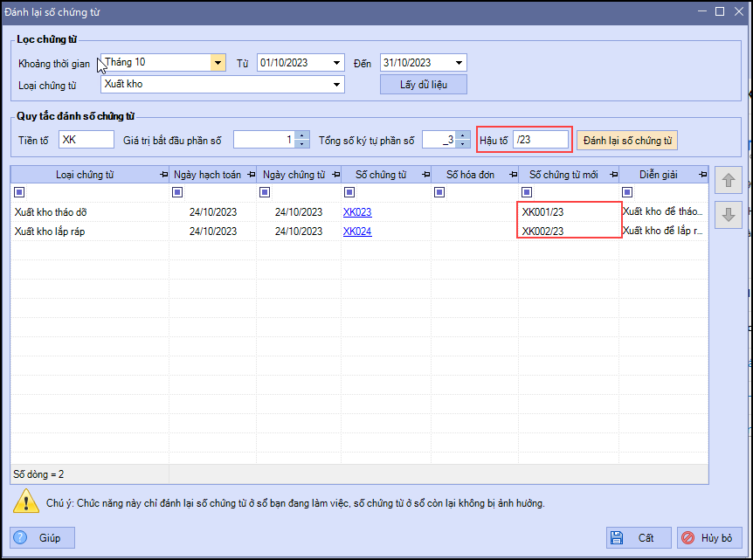This screenshot has height=560, width=753.
Task: Click the pin icon in Số chứng từ header
Action: click(424, 175)
